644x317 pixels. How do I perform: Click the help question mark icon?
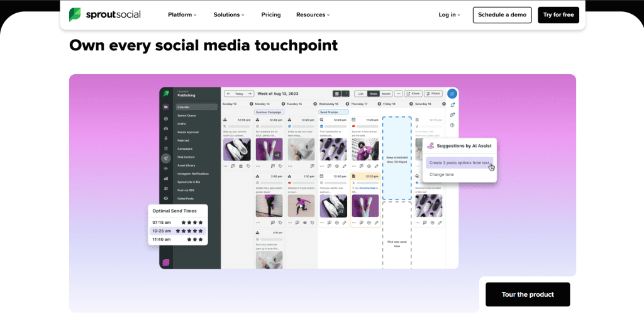(452, 125)
